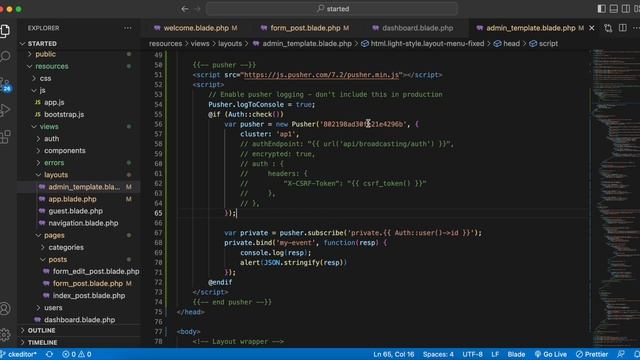
Task: Expand the categories folder
Action: 66,247
